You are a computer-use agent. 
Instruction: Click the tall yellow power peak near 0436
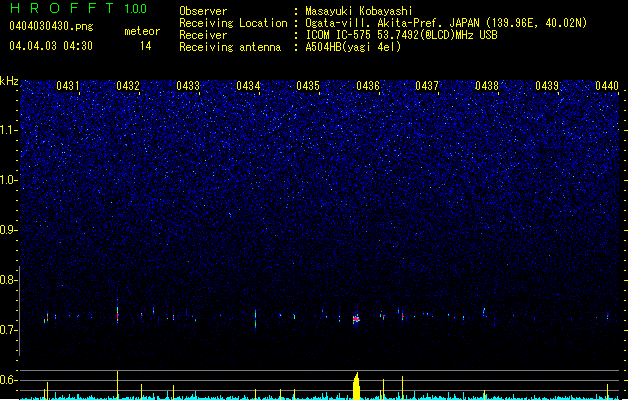356,386
